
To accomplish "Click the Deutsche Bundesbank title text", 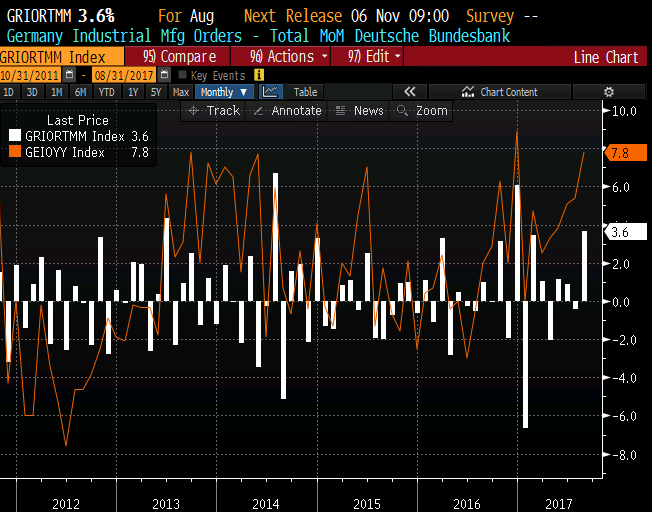I will pos(432,36).
